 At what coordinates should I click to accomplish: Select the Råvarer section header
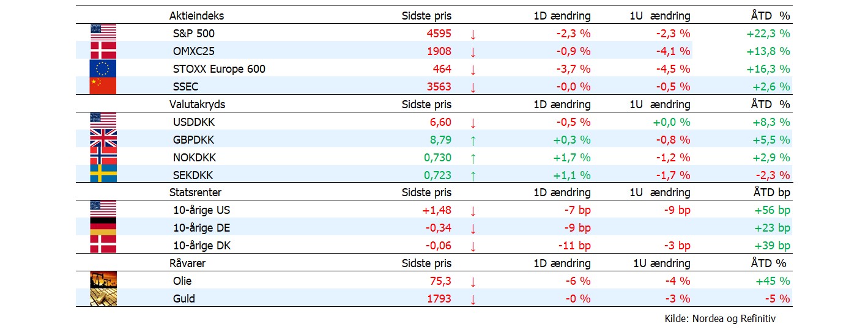[x=187, y=263]
